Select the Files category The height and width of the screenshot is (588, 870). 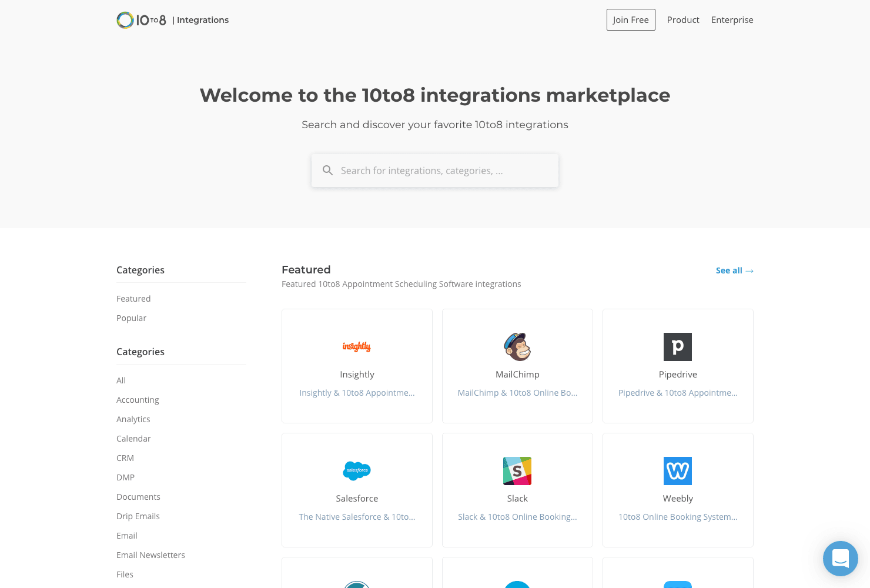[x=125, y=574]
